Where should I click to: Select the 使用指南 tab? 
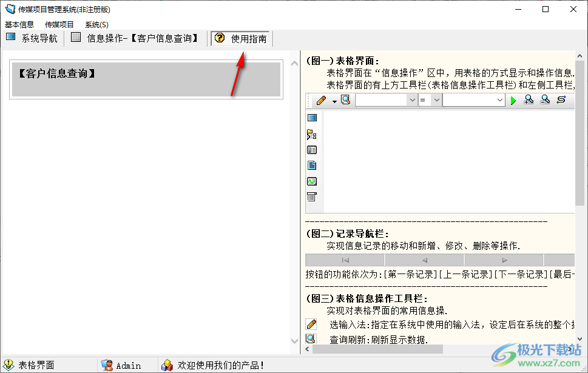[x=242, y=39]
